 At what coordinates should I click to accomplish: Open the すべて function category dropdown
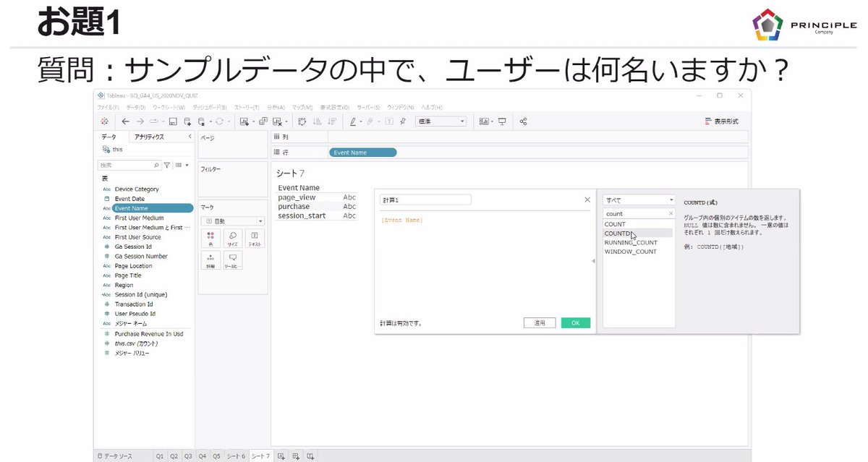pos(639,200)
